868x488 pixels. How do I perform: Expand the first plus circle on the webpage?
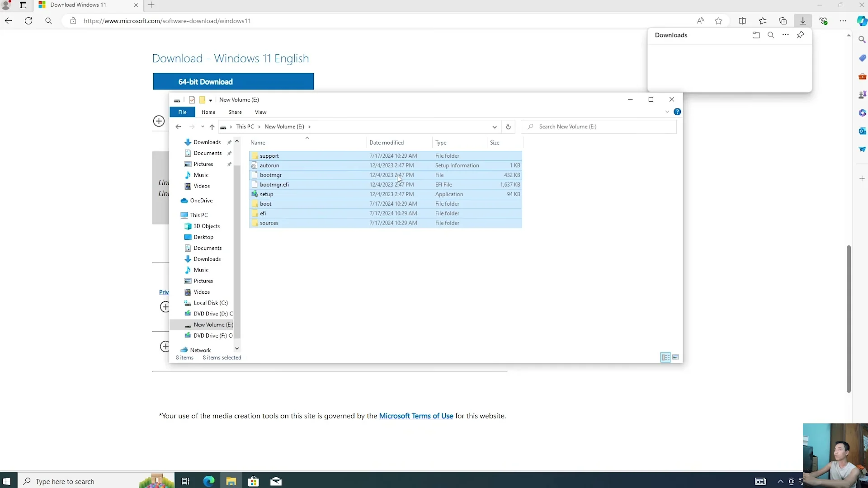159,121
